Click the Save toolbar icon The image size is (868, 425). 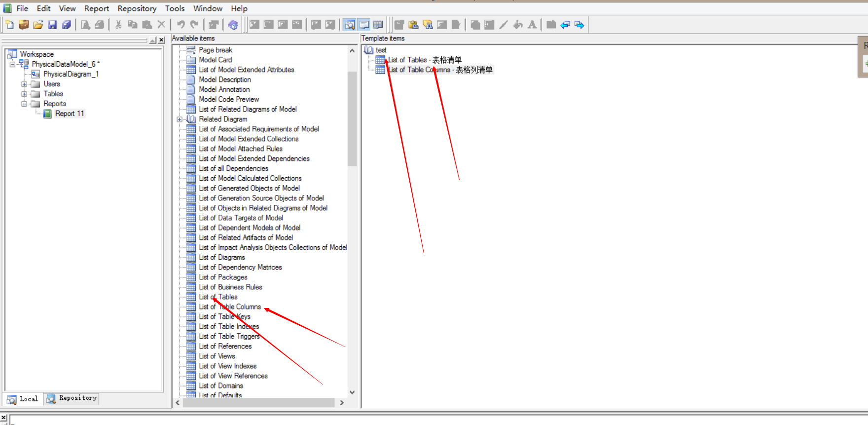[x=52, y=25]
